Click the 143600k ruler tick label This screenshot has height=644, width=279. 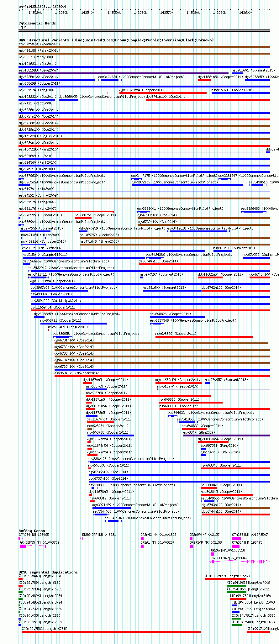click(x=246, y=13)
